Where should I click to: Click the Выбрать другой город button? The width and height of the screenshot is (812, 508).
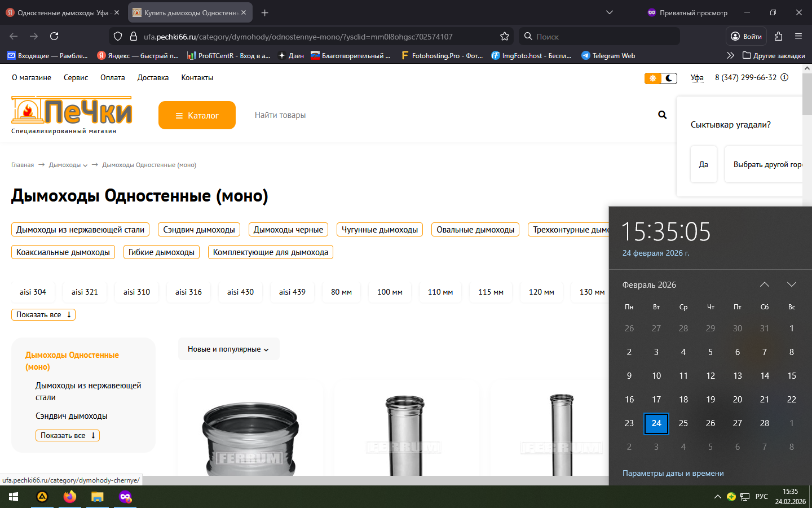764,164
